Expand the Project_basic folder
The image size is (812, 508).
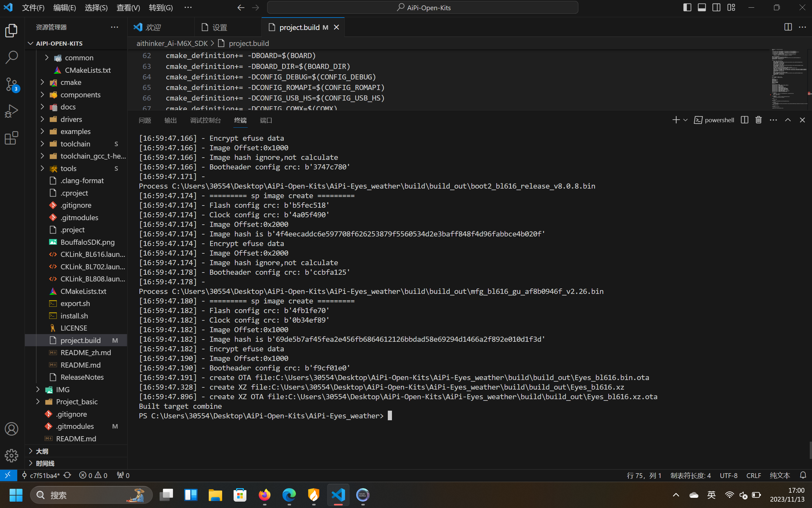[x=77, y=402]
